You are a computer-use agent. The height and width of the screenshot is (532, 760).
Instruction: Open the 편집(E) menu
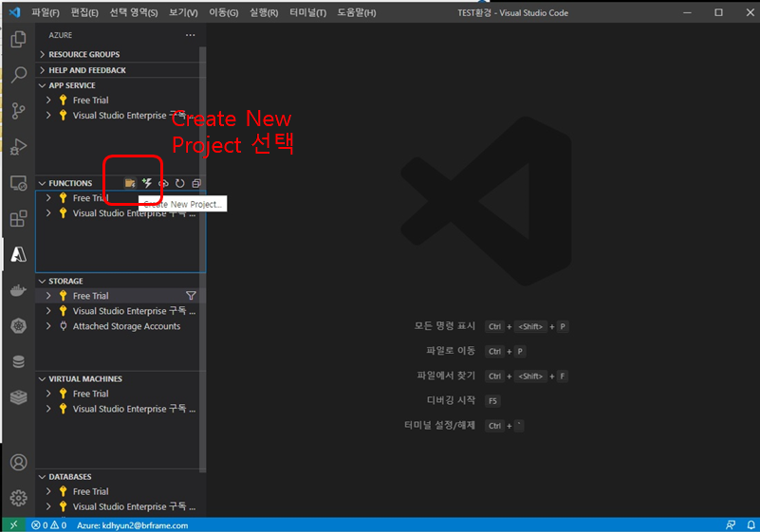pyautogui.click(x=84, y=12)
